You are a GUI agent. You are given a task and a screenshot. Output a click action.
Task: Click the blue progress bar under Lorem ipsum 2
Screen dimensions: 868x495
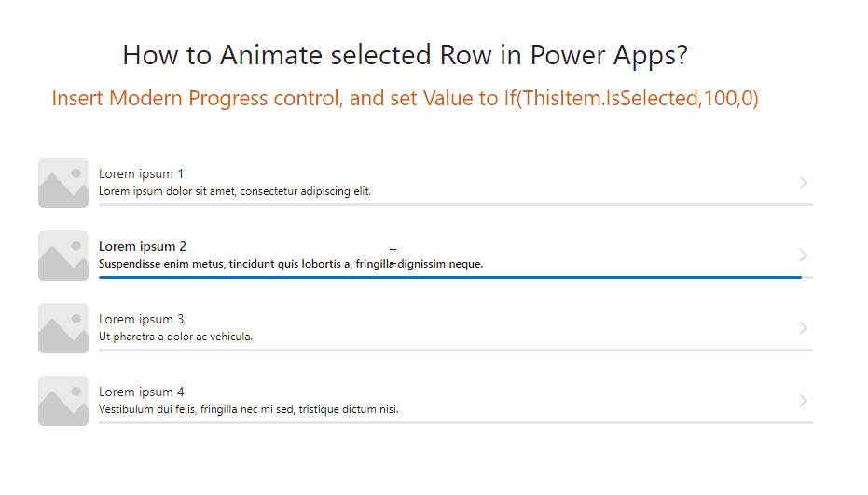tap(450, 277)
